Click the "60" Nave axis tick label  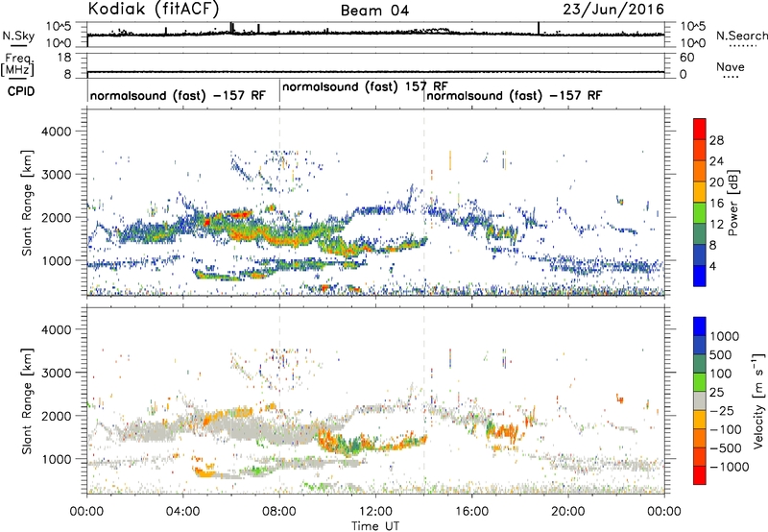686,58
